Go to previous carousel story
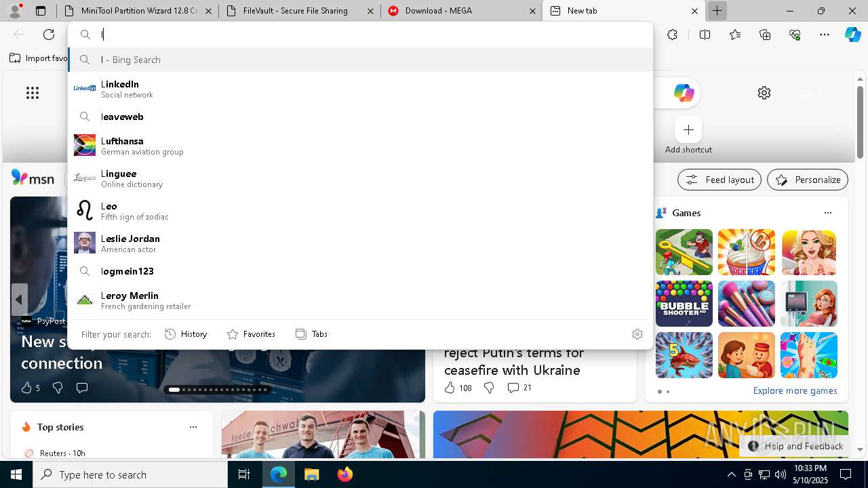Viewport: 868px width, 488px height. coord(19,299)
